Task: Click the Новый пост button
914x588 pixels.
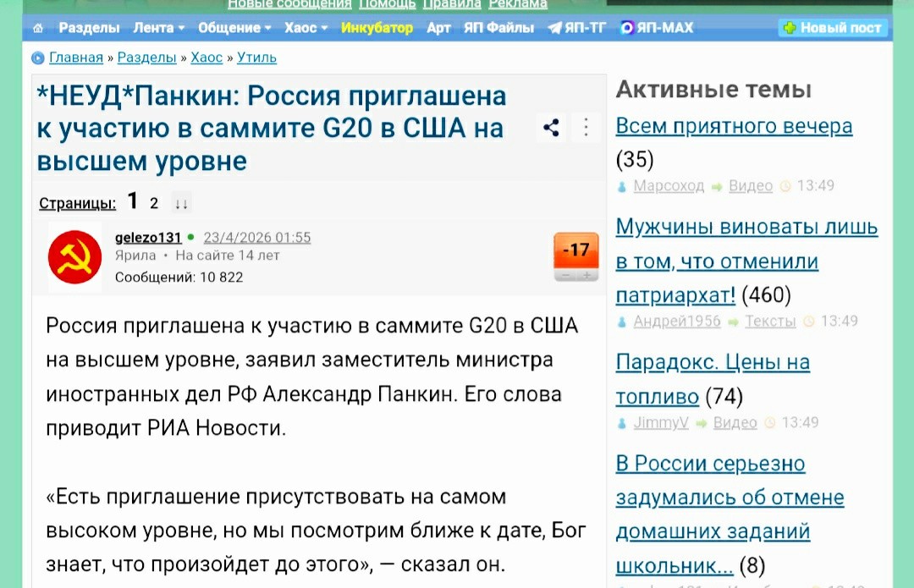Action: (833, 28)
